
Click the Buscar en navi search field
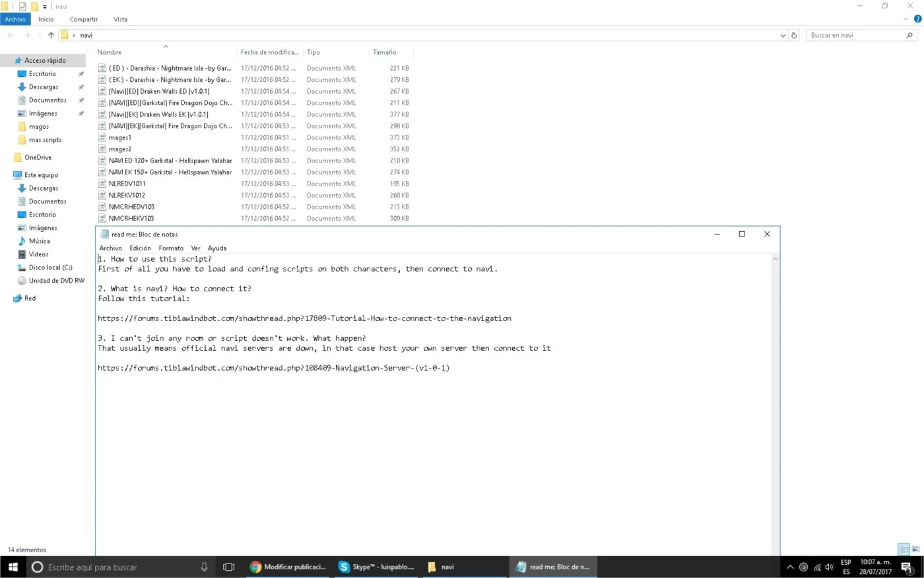[856, 35]
